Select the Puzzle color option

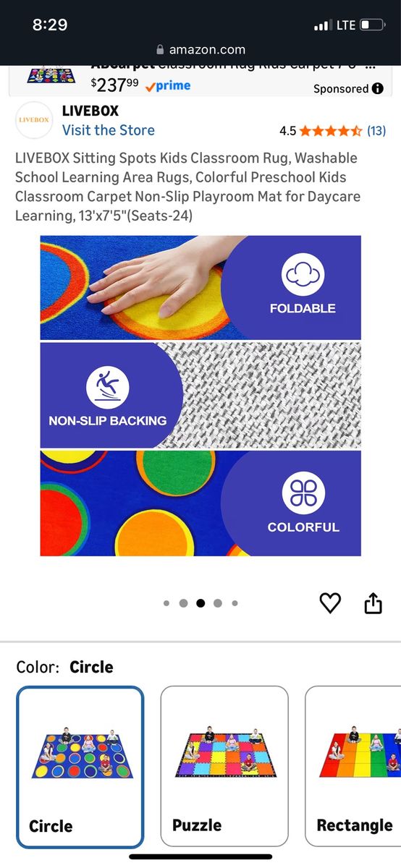tap(224, 767)
